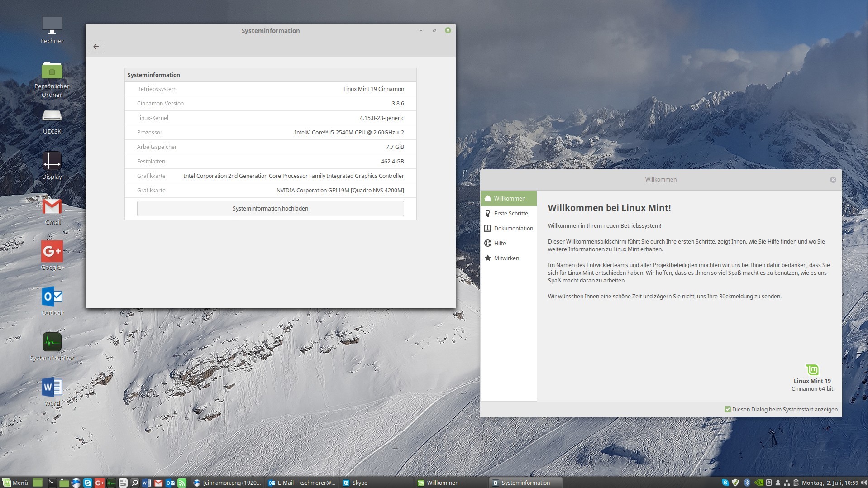
Task: Launch Outlook from the desktop icon
Action: tap(52, 301)
